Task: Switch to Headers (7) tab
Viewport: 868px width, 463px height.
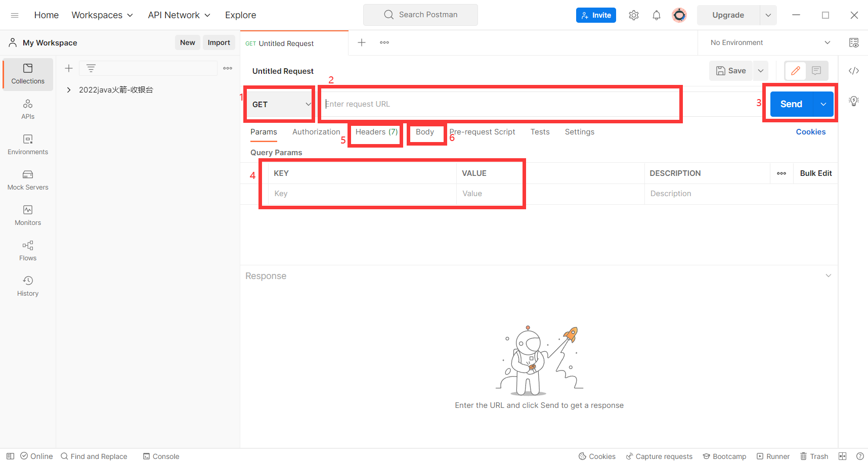Action: (x=377, y=132)
